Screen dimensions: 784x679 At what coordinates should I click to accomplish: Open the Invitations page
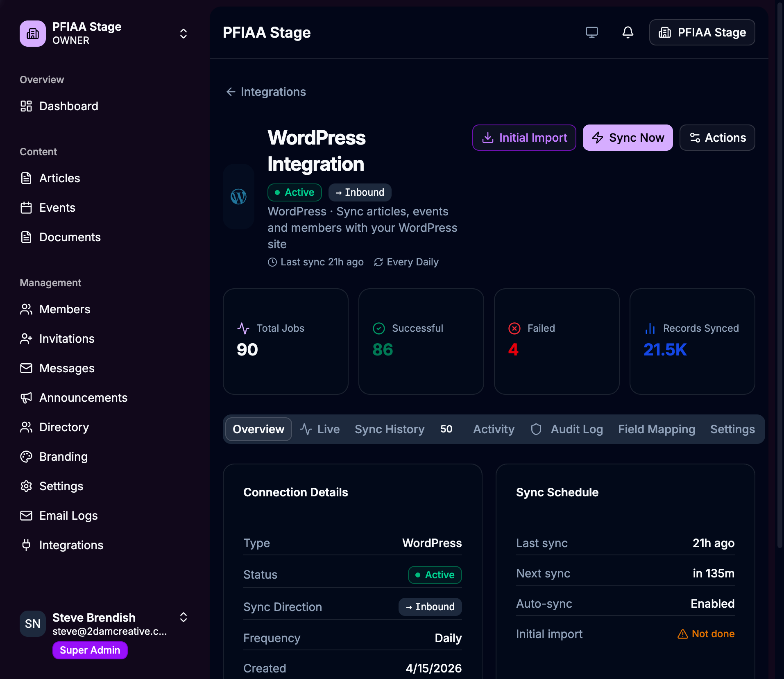(x=57, y=339)
